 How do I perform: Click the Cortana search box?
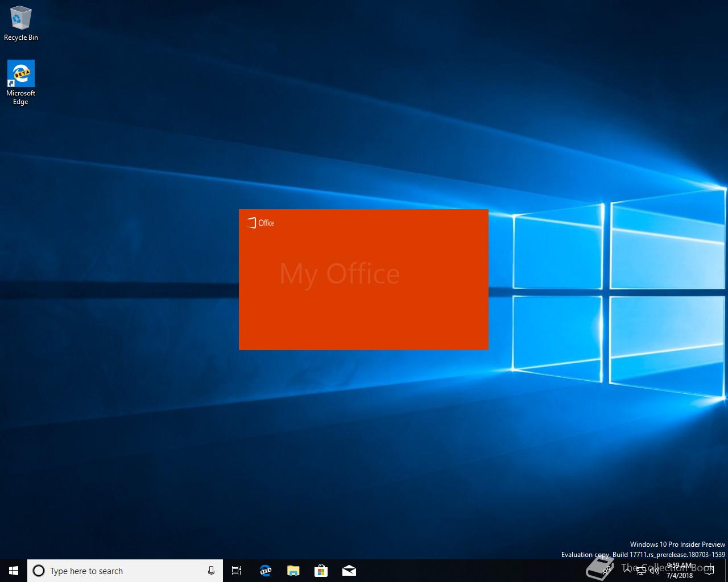125,571
